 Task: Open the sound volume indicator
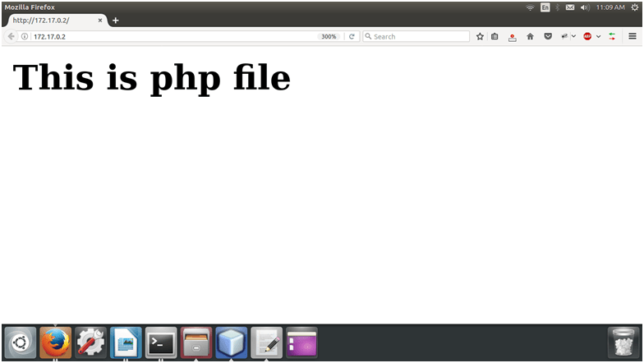[x=585, y=7]
